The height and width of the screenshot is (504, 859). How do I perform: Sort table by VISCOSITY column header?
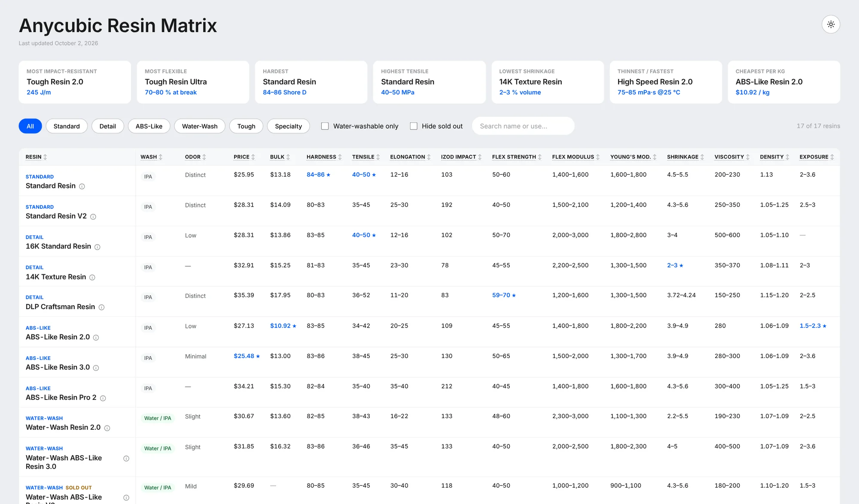(x=732, y=157)
